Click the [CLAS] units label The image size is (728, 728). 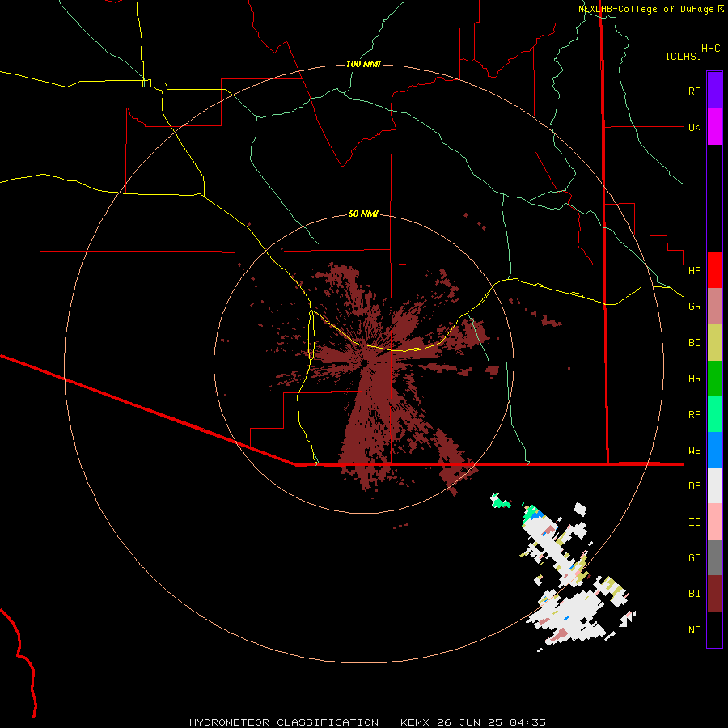tap(684, 56)
